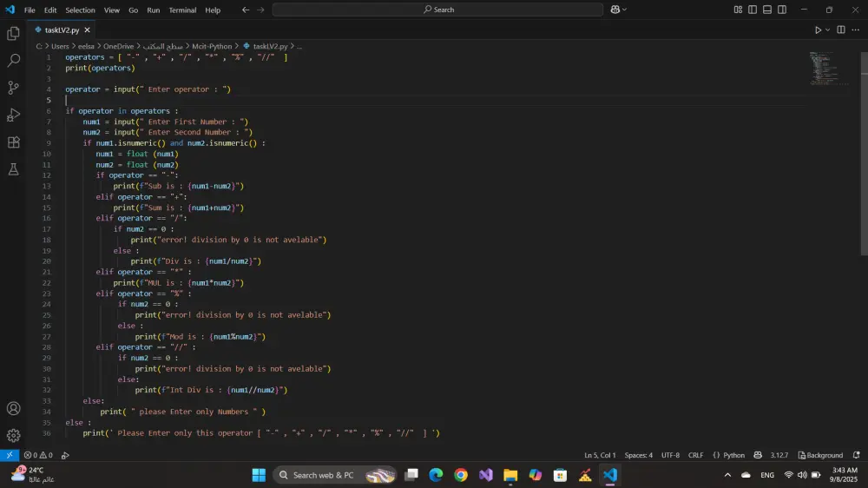Click Spaces: 4 indentation in status bar
The image size is (868, 488).
pos(638,455)
